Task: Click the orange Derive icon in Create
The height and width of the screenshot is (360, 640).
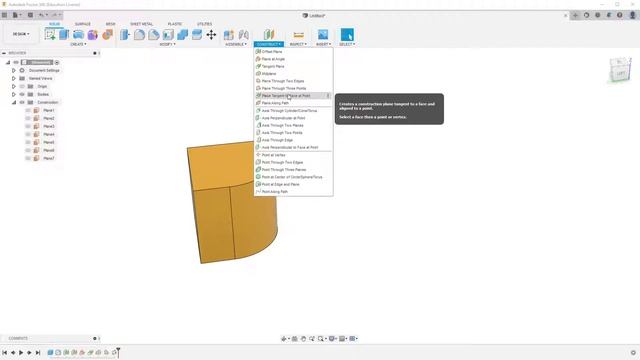Action: [x=107, y=35]
